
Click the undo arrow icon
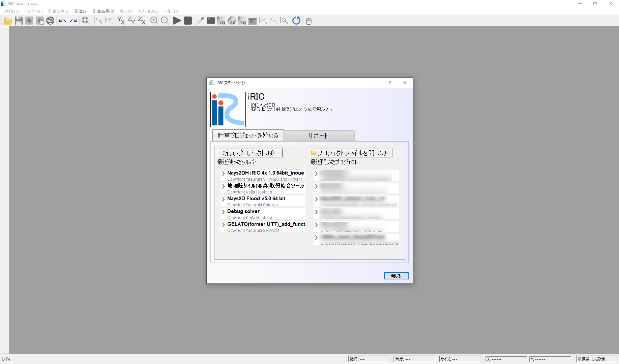pos(62,21)
